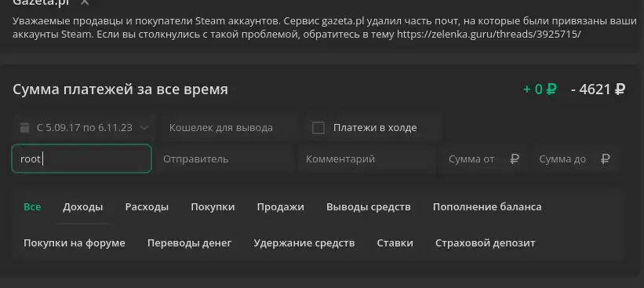Click the Сумма до amount field
Viewport: 644px width, 288px height.
tap(574, 159)
